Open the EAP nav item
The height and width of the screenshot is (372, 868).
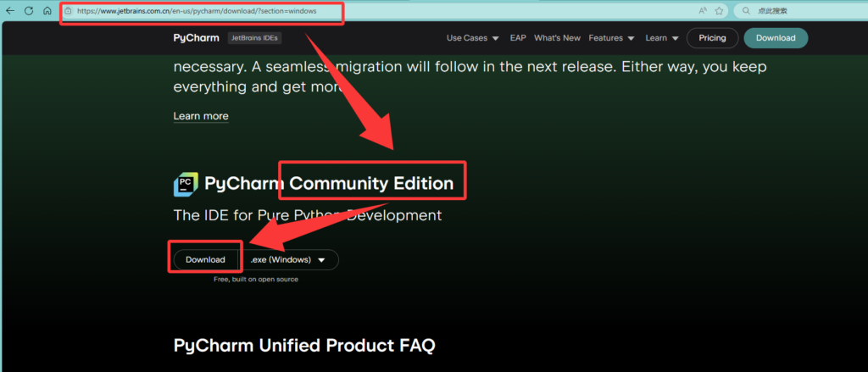(x=518, y=38)
